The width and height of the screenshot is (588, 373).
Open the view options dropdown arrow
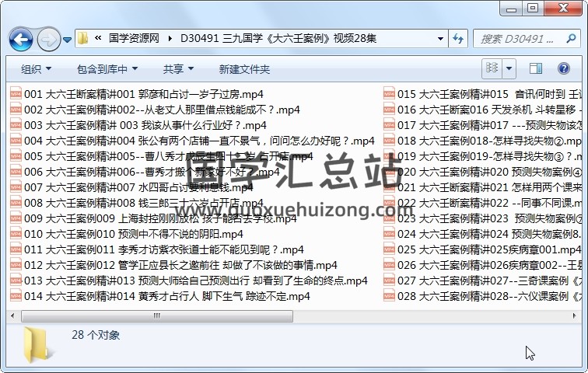(x=509, y=68)
